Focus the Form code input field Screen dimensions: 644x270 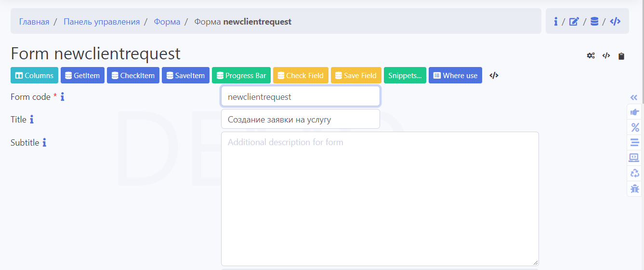click(300, 96)
